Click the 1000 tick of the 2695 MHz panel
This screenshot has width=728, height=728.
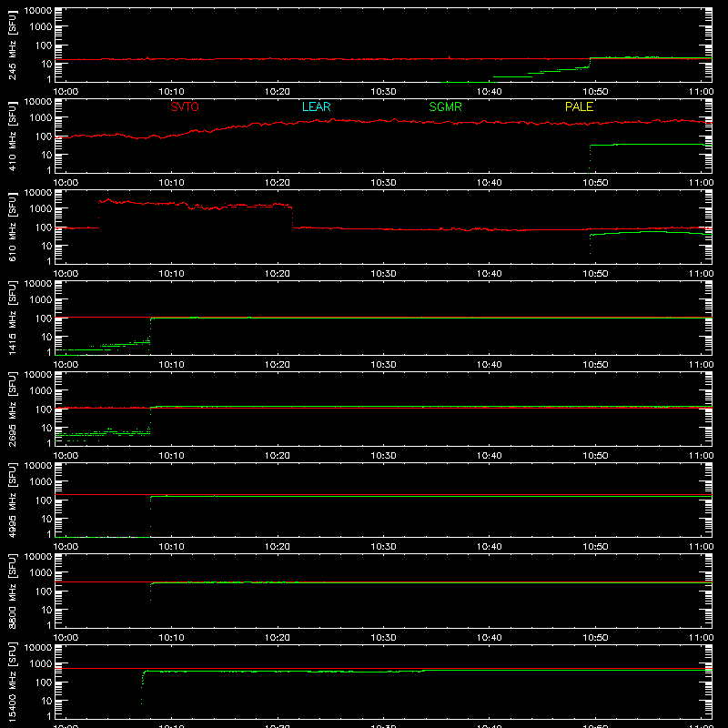pyautogui.click(x=41, y=391)
